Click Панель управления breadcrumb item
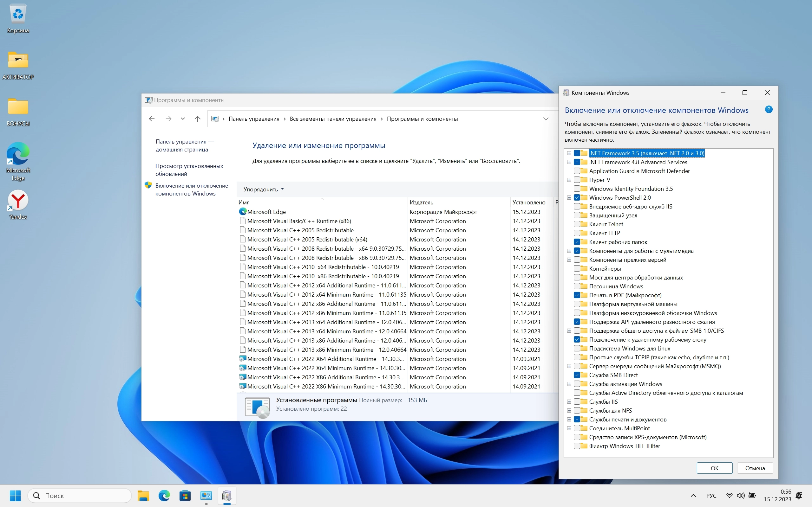 click(x=254, y=119)
